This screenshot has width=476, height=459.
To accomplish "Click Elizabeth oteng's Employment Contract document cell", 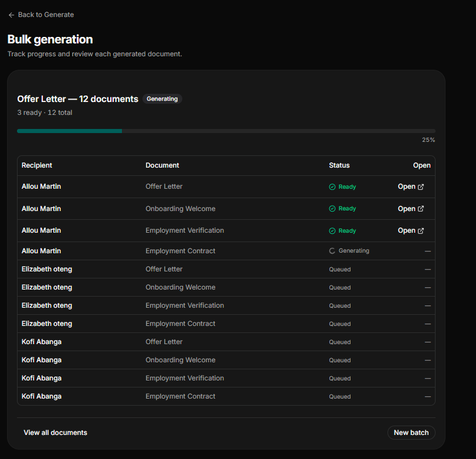I will 181,324.
